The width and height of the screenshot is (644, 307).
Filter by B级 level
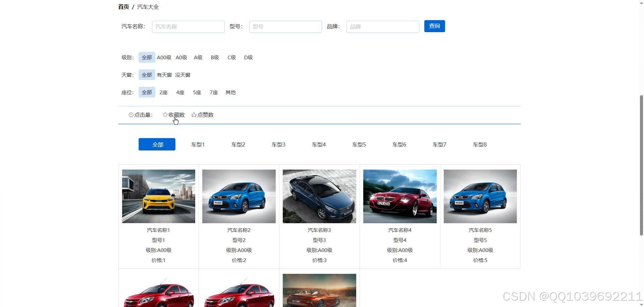pyautogui.click(x=215, y=57)
